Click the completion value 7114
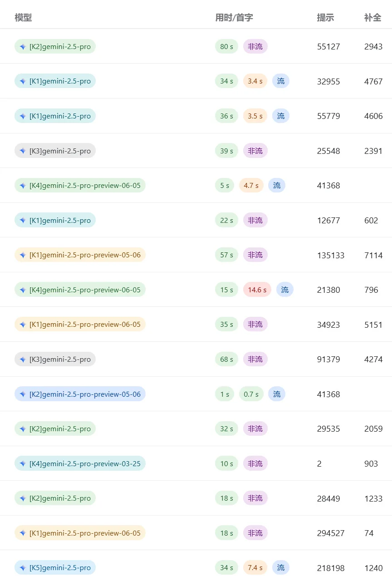Viewport: 392px width, 576px height. (373, 256)
